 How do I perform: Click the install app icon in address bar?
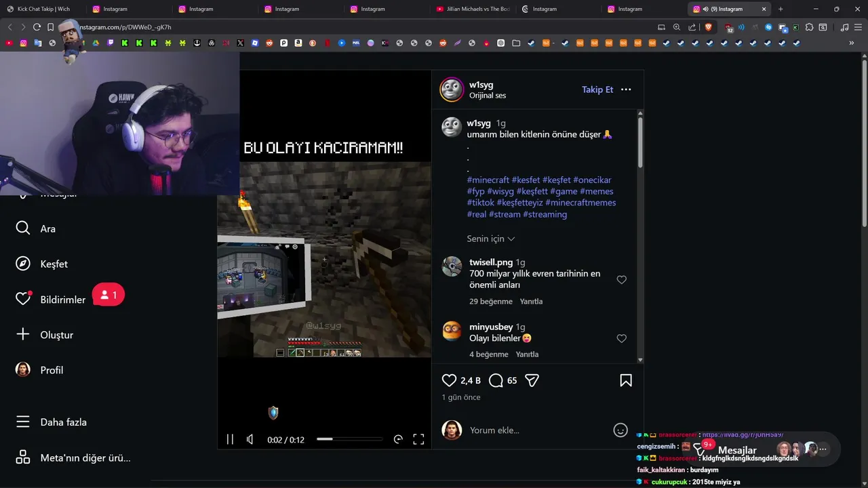(x=661, y=27)
